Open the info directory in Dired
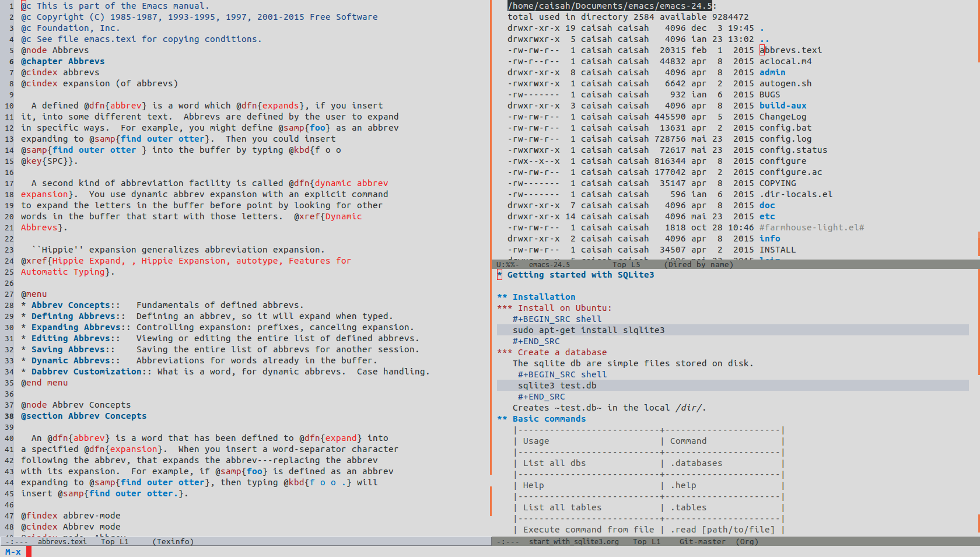 click(x=770, y=239)
